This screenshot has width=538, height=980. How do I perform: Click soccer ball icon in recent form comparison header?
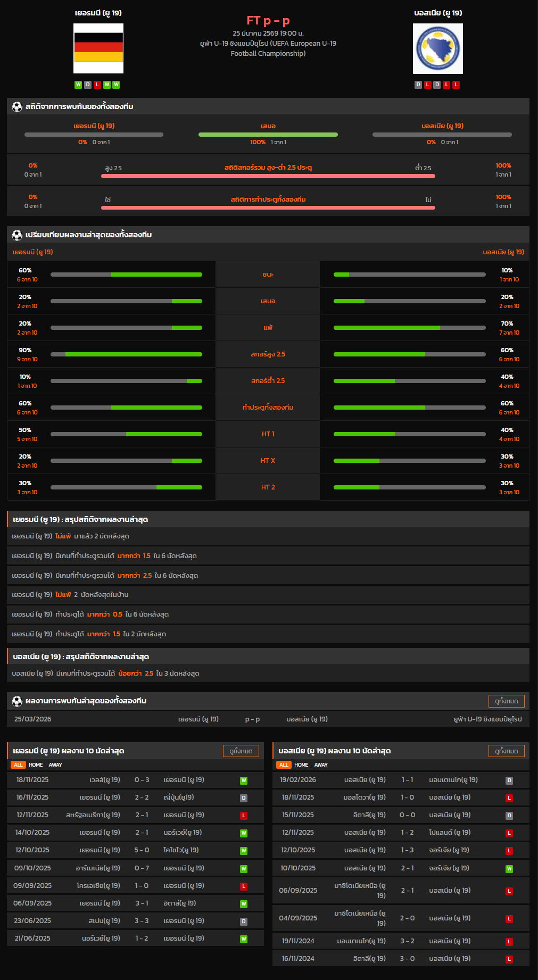[17, 235]
